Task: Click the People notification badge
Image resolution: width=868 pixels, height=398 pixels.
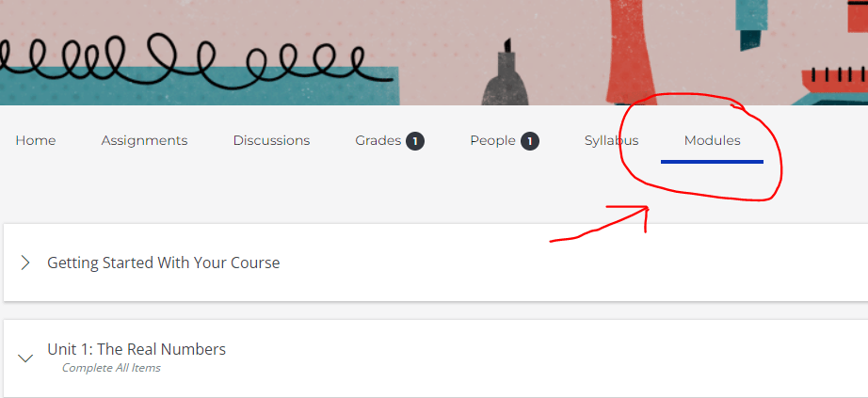Action: point(530,141)
